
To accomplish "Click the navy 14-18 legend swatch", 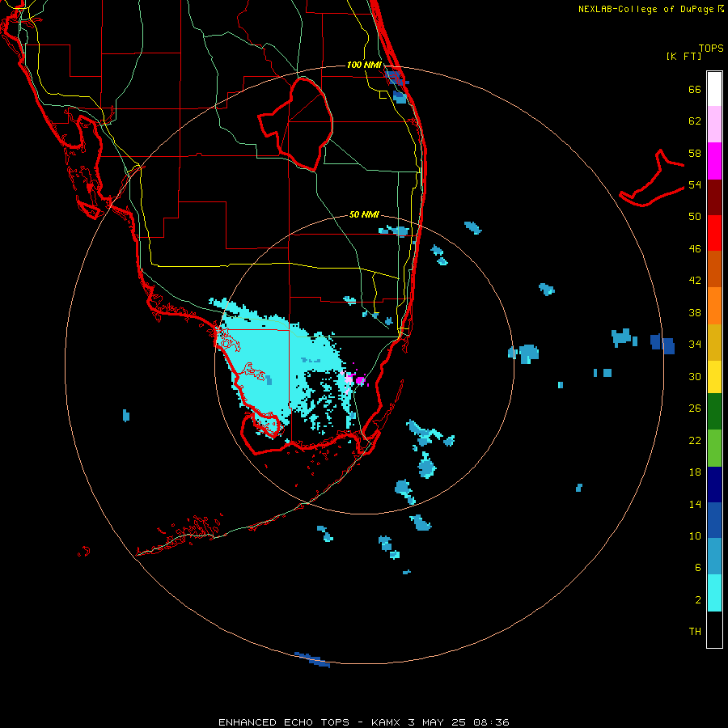I will 714,485.
